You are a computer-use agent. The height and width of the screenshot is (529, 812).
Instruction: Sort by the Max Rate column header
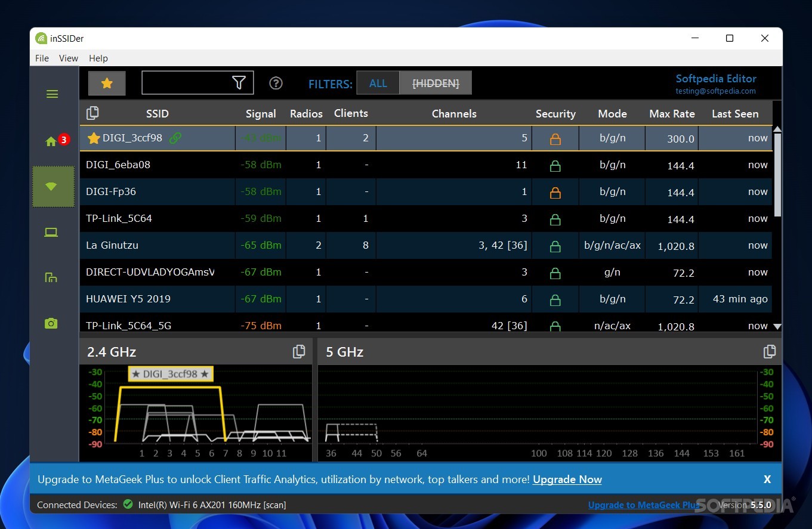coord(672,113)
